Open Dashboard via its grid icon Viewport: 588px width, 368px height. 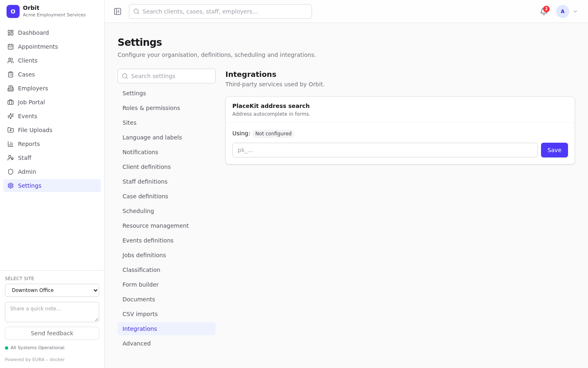click(11, 33)
